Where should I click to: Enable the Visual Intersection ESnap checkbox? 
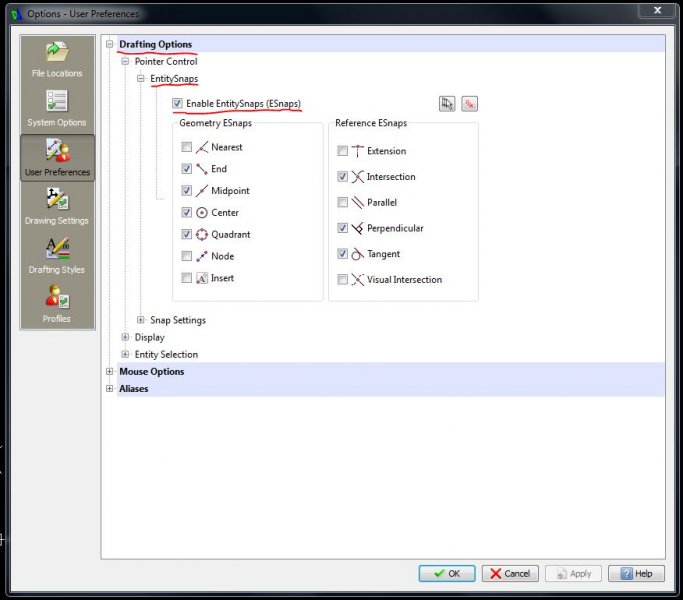pos(343,280)
